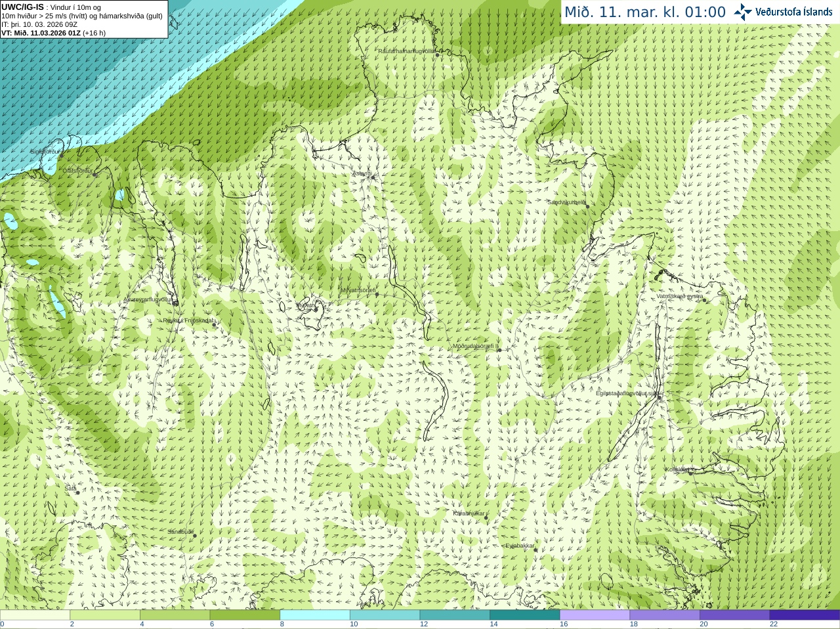Screen dimensions: 840x629
Task: Click the legend scale value 18
Action: [634, 624]
